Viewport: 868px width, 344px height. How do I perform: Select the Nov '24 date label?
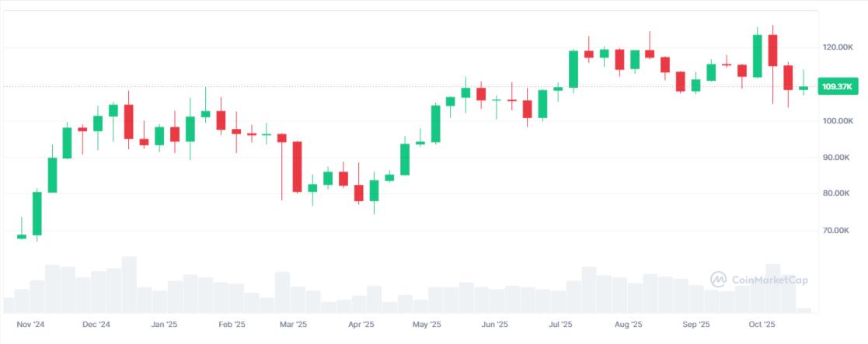tap(29, 325)
